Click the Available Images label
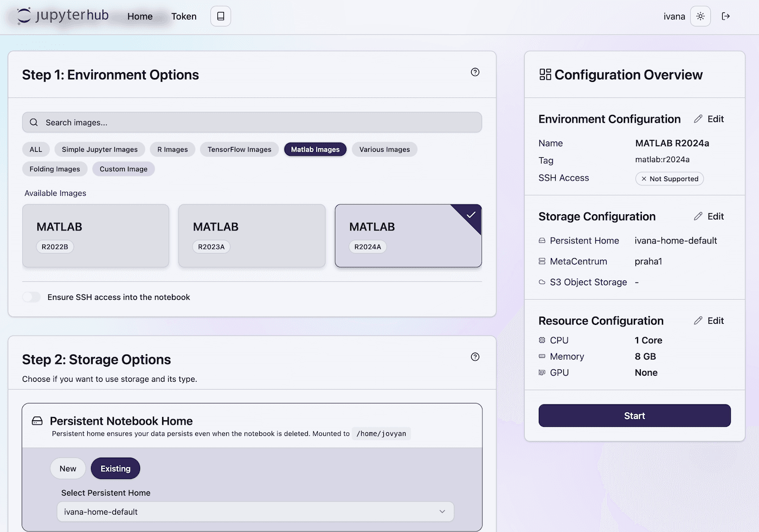The image size is (759, 532). pyautogui.click(x=55, y=193)
